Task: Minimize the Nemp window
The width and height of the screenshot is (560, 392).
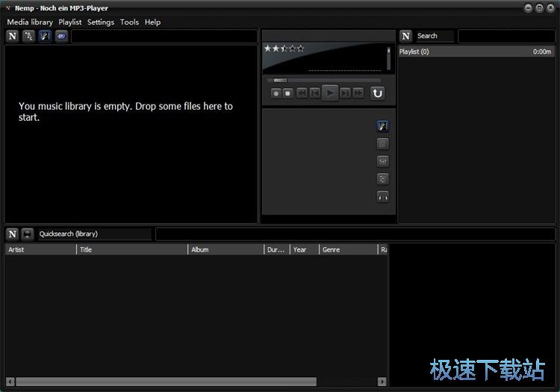Action: (528, 8)
